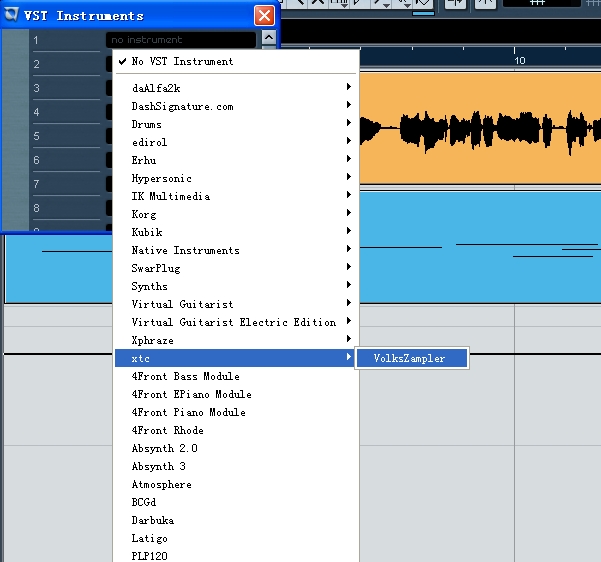Select the Darbuka instrument
The width and height of the screenshot is (601, 562).
(236, 521)
